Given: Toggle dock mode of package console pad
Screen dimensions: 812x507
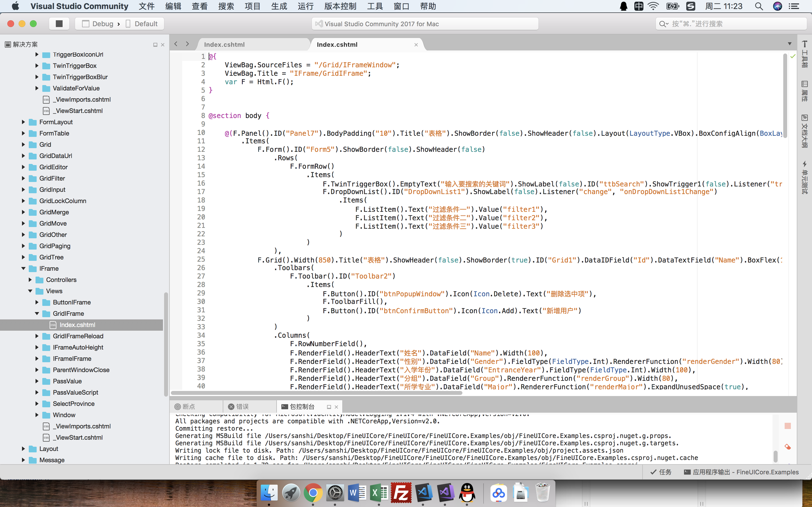Looking at the screenshot, I should [x=329, y=407].
